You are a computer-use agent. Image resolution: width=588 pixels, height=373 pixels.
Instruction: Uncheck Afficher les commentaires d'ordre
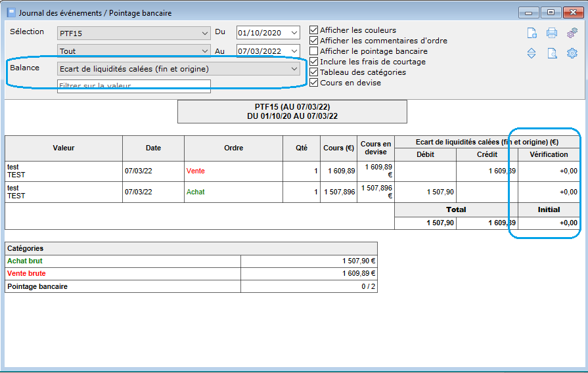tap(314, 41)
